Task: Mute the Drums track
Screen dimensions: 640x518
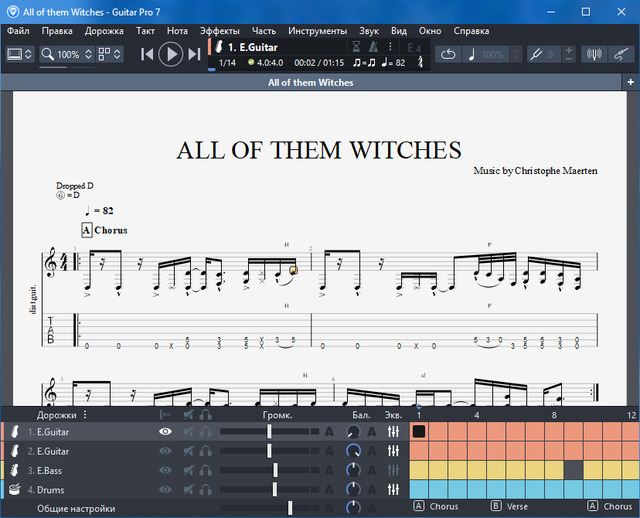Action: pyautogui.click(x=188, y=489)
